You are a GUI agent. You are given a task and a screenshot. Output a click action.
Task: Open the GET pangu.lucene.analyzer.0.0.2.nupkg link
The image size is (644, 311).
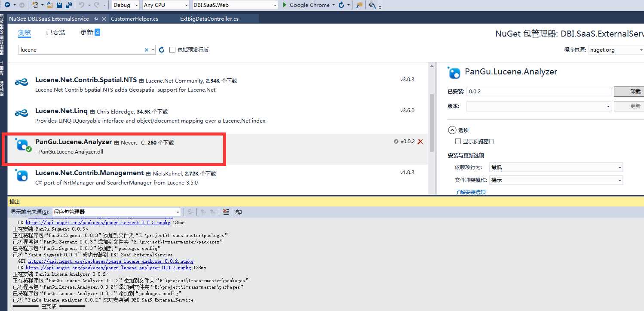[x=111, y=261]
